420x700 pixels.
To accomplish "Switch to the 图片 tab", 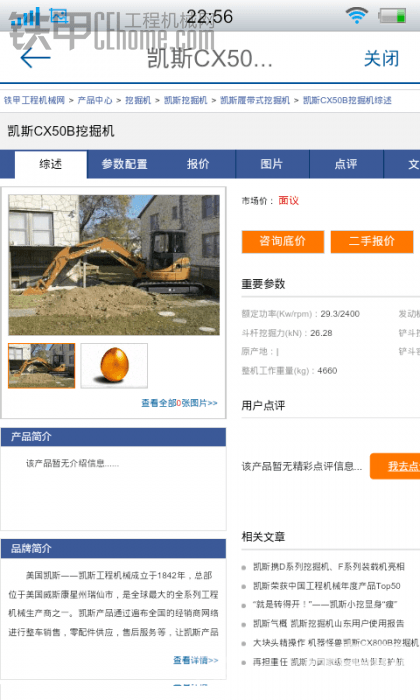I will [272, 164].
